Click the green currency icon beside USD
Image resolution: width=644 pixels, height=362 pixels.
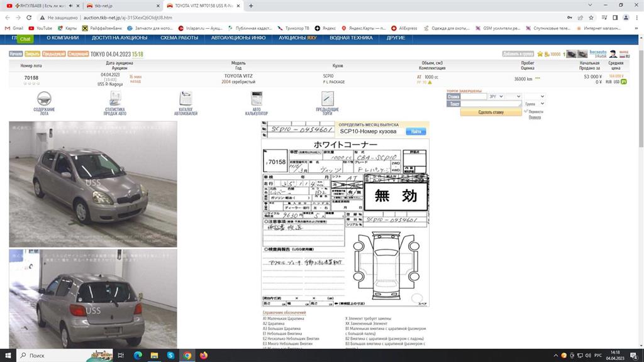tap(623, 82)
